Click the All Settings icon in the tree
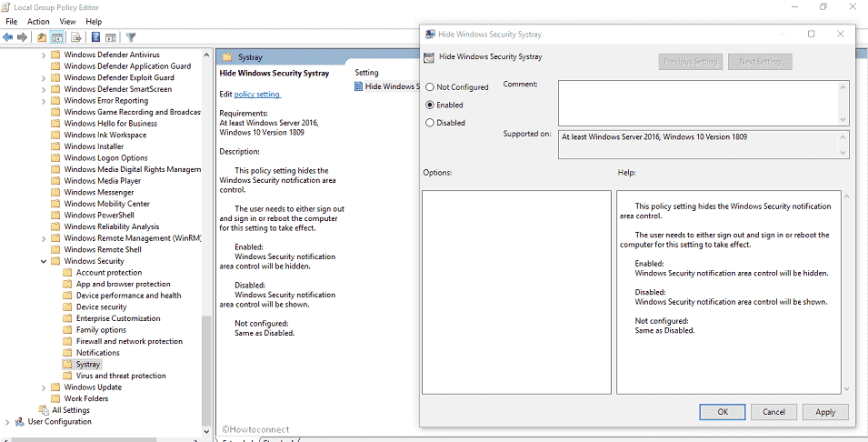Image resolution: width=868 pixels, height=442 pixels. pyautogui.click(x=45, y=410)
